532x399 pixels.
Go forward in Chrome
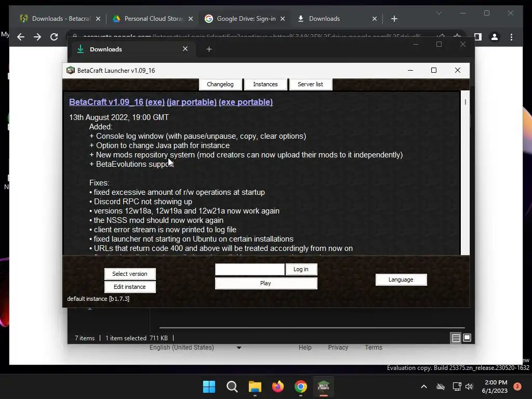point(37,37)
